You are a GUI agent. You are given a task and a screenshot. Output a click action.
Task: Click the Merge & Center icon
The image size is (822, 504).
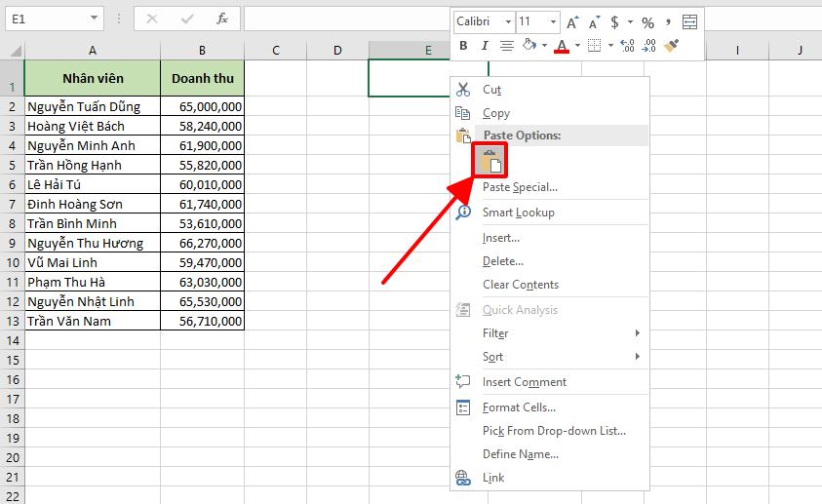click(689, 21)
